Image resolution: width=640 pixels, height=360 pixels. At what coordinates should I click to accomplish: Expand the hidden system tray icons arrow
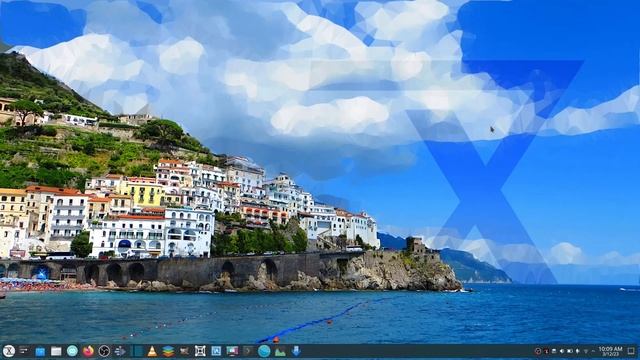(593, 351)
